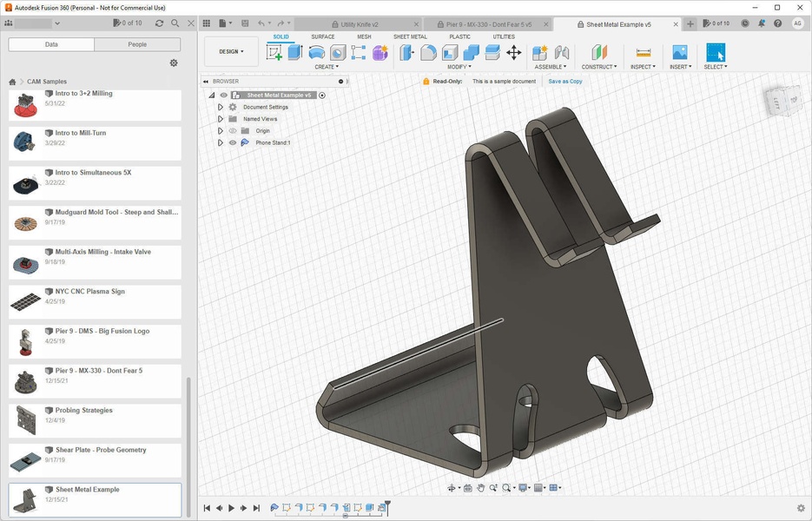Switch to the SHEET METAL toolbar tab
Image resolution: width=812 pixels, height=521 pixels.
point(410,37)
